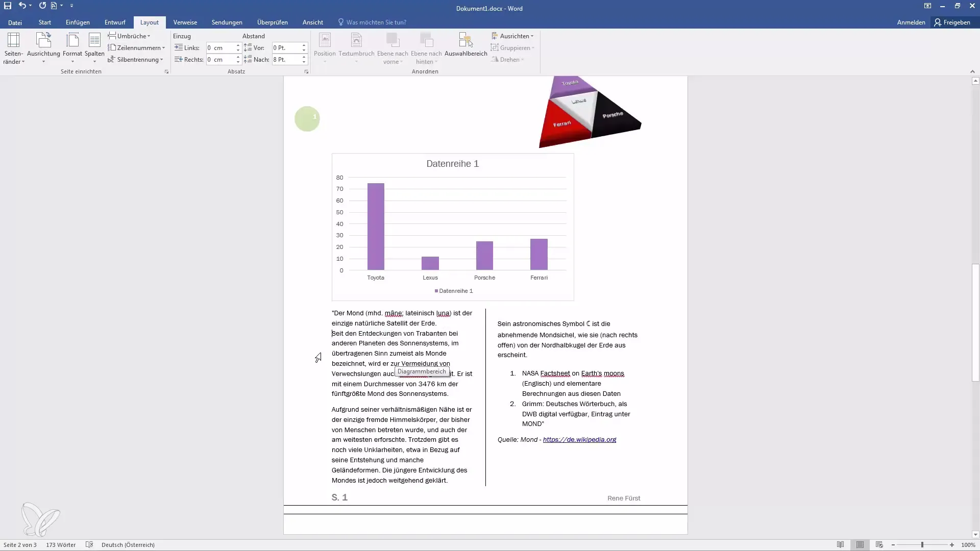Switch to the Start tab
Image resolution: width=980 pixels, height=551 pixels.
pyautogui.click(x=45, y=22)
